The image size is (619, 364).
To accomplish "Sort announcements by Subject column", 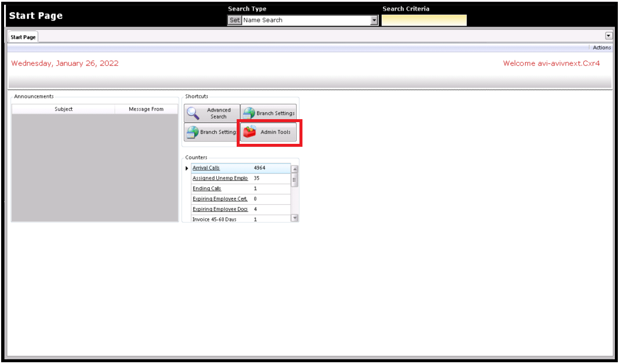I will [63, 109].
